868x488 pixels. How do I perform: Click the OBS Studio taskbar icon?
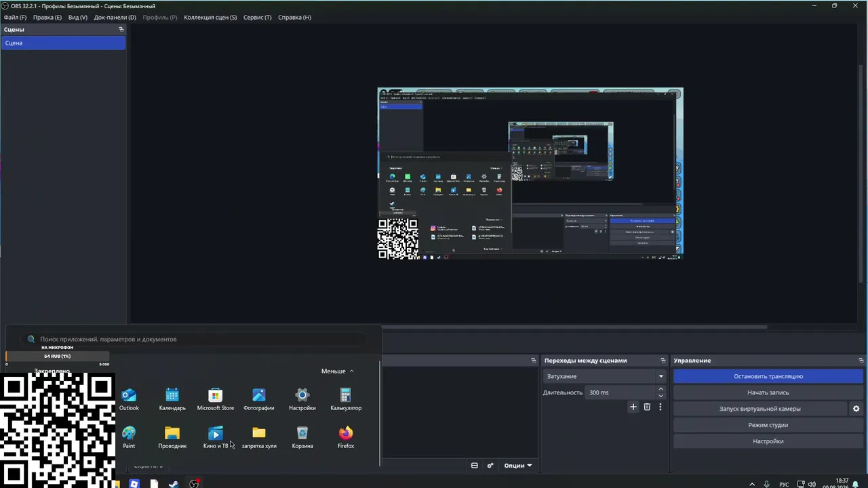coord(194,484)
